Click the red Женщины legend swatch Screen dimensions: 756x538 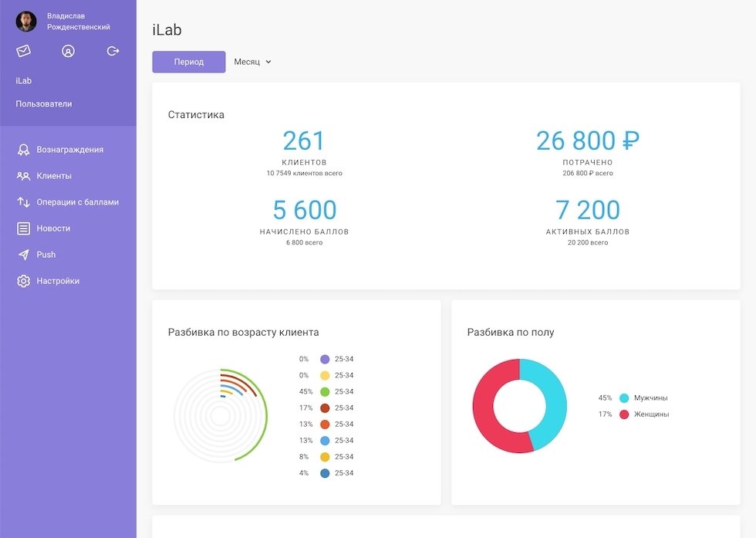point(624,414)
